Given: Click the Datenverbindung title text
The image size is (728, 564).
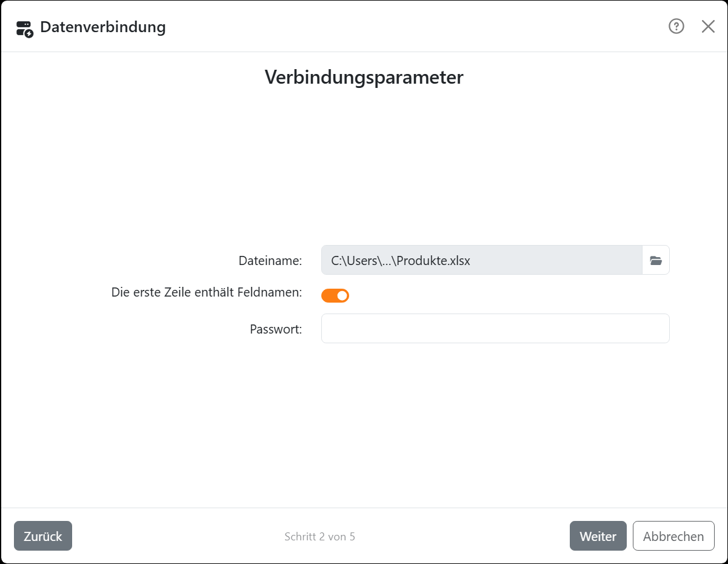Looking at the screenshot, I should coord(103,27).
